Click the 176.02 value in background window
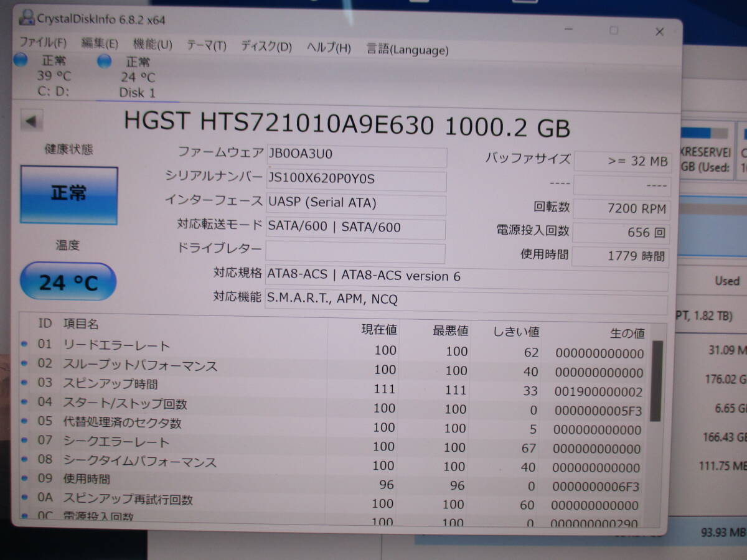 pyautogui.click(x=725, y=379)
